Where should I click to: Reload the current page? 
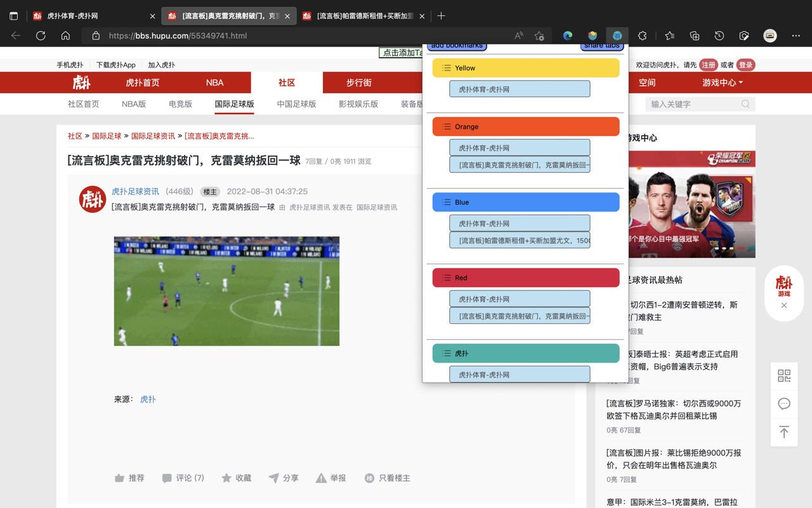[41, 36]
